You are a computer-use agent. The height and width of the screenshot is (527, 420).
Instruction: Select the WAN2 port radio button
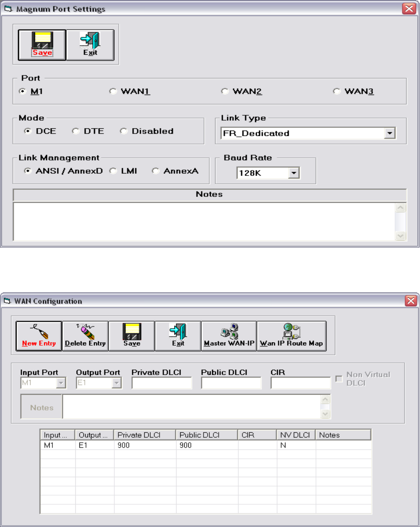point(225,91)
